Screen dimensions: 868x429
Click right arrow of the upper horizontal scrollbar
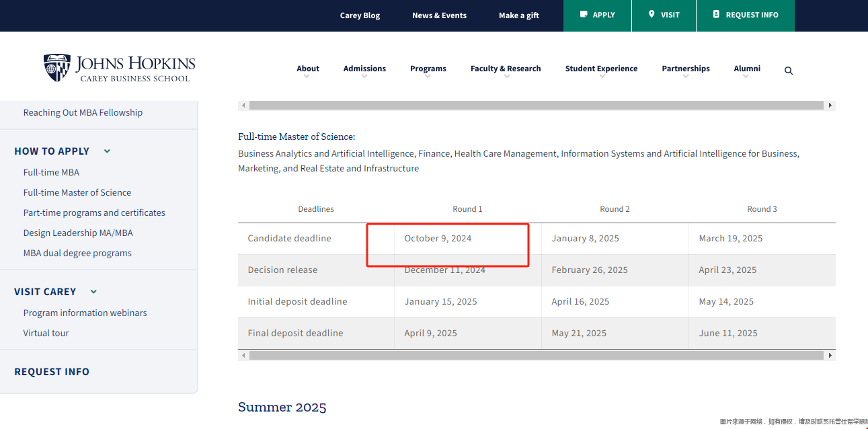(x=830, y=106)
